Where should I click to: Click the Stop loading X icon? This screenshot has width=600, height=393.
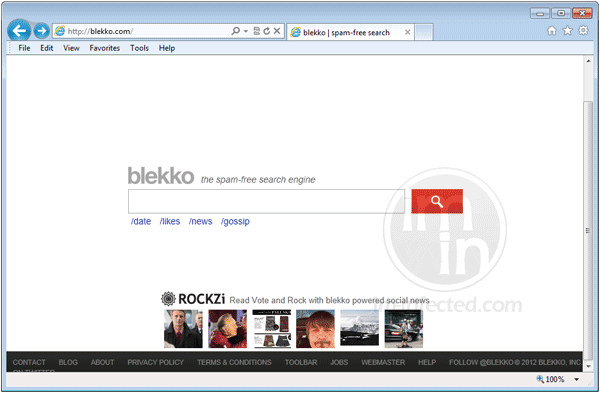coord(277,31)
